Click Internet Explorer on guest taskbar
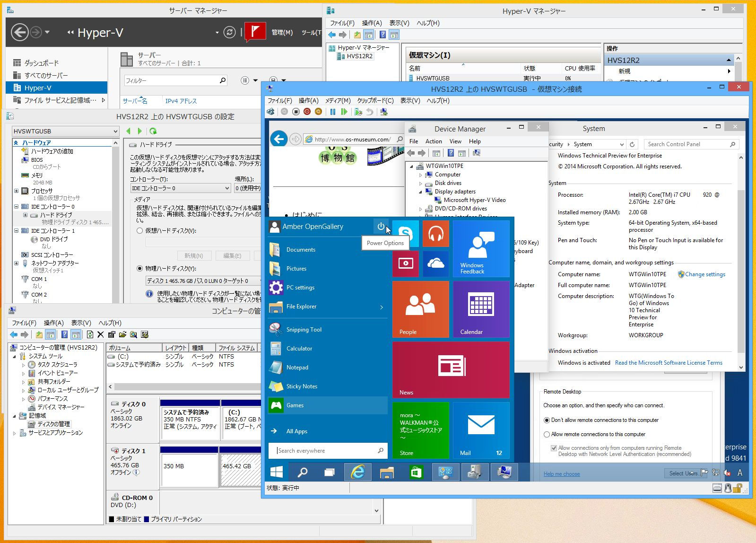 coord(358,472)
